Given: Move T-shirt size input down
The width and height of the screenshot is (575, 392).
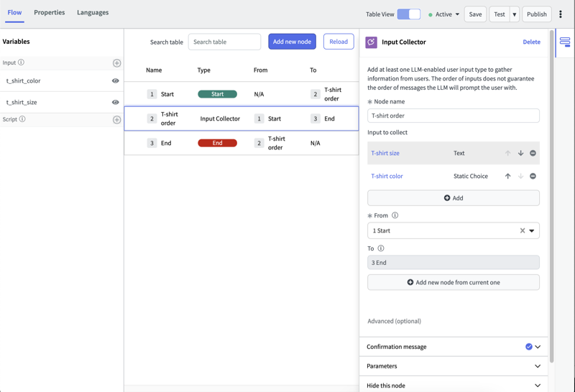Looking at the screenshot, I should click(x=520, y=153).
